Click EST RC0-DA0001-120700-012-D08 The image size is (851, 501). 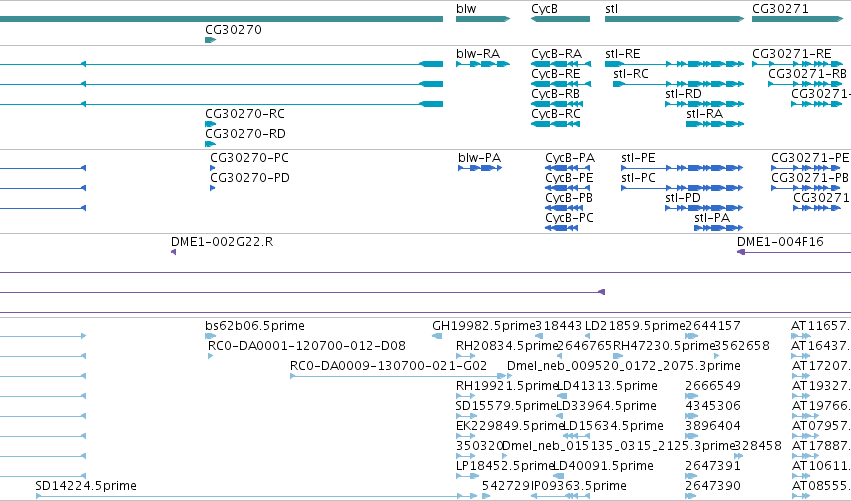point(211,357)
